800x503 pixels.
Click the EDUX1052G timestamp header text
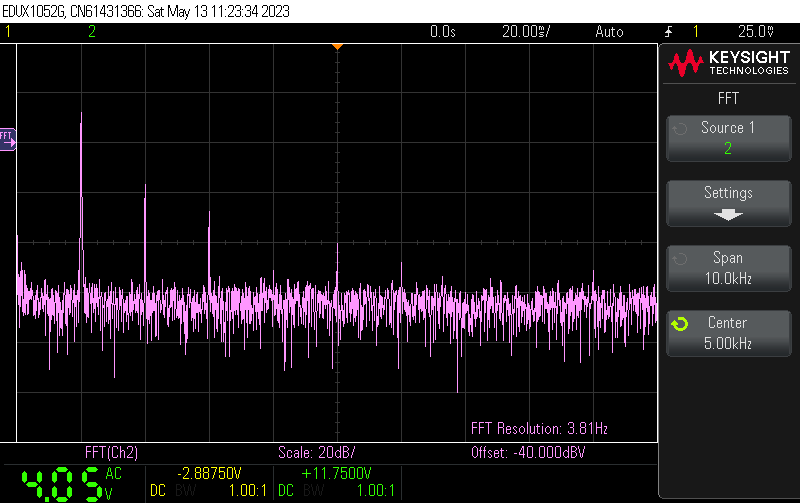tap(146, 11)
